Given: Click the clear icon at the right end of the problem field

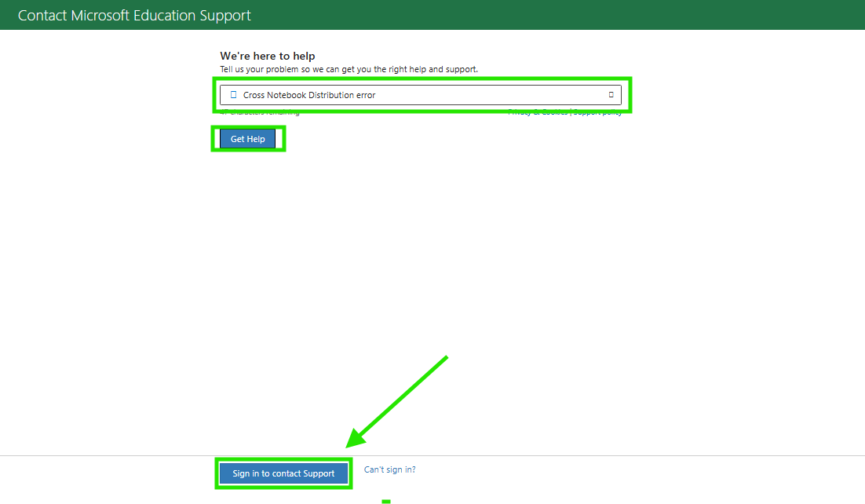Looking at the screenshot, I should click(x=611, y=95).
